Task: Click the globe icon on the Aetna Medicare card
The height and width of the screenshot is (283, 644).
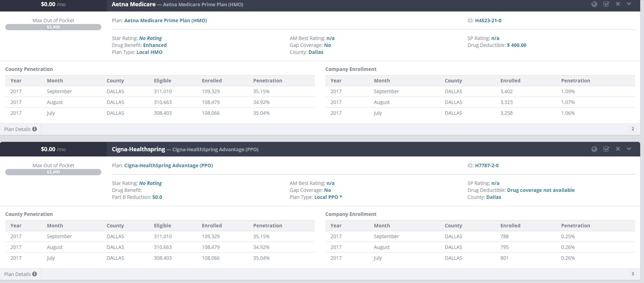Action: 594,4
